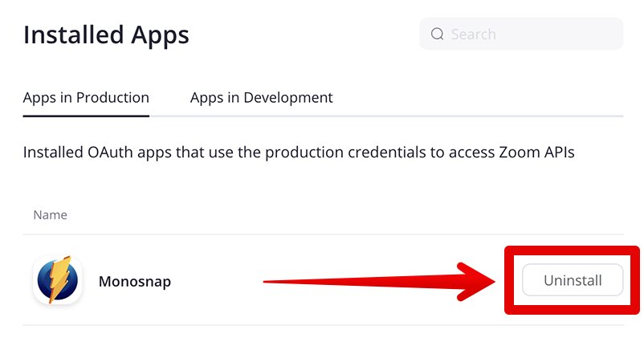Screen dimensions: 644x342
Task: Switch to Apps in Development tab
Action: point(261,98)
